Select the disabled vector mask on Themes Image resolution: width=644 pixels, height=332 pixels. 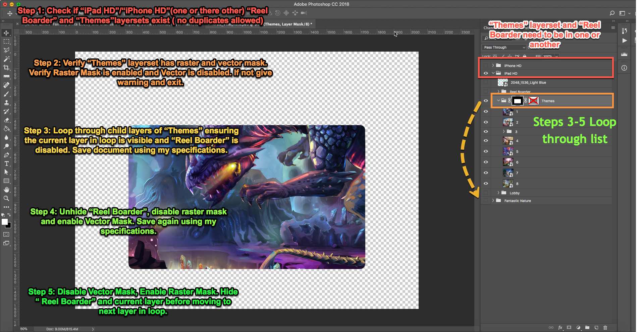(533, 101)
